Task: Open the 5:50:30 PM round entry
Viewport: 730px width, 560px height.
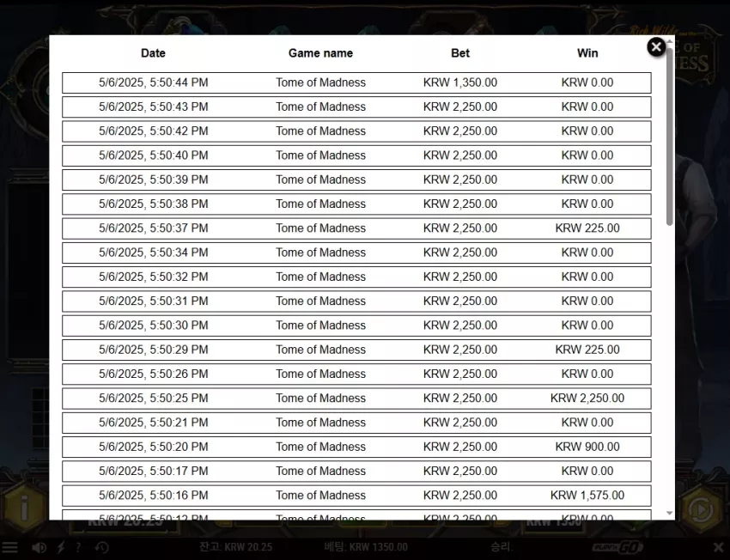Action: (x=356, y=326)
